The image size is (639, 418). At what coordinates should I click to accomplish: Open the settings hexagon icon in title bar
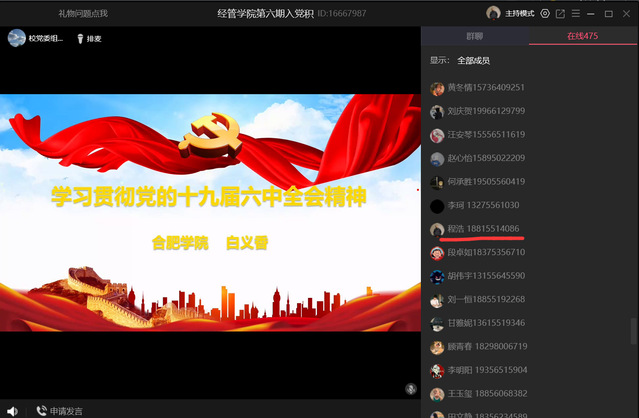point(544,13)
